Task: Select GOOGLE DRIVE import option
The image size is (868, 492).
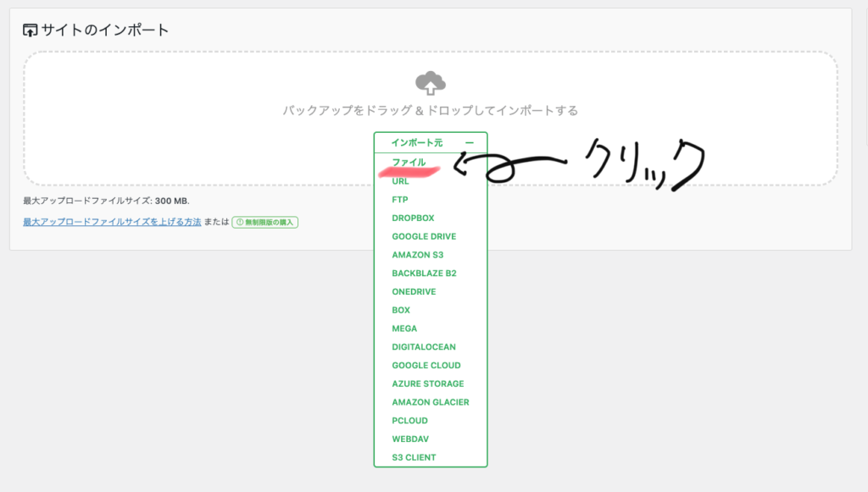Action: click(x=424, y=236)
